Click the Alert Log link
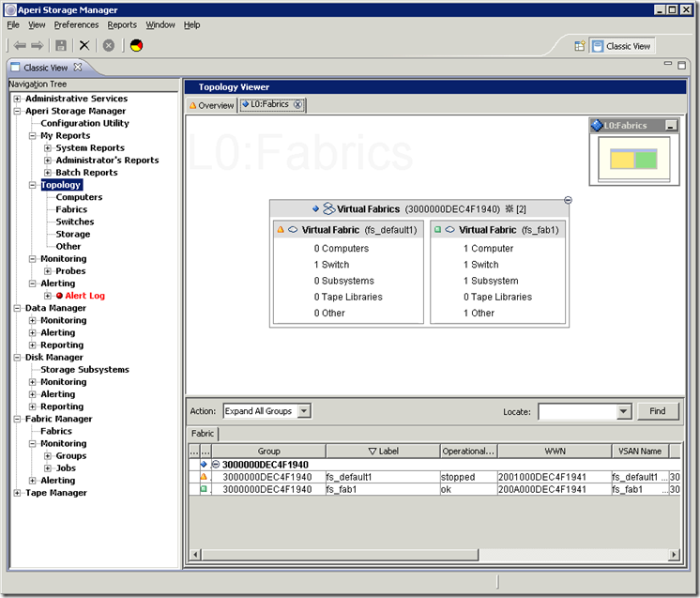The image size is (700, 598). point(84,296)
